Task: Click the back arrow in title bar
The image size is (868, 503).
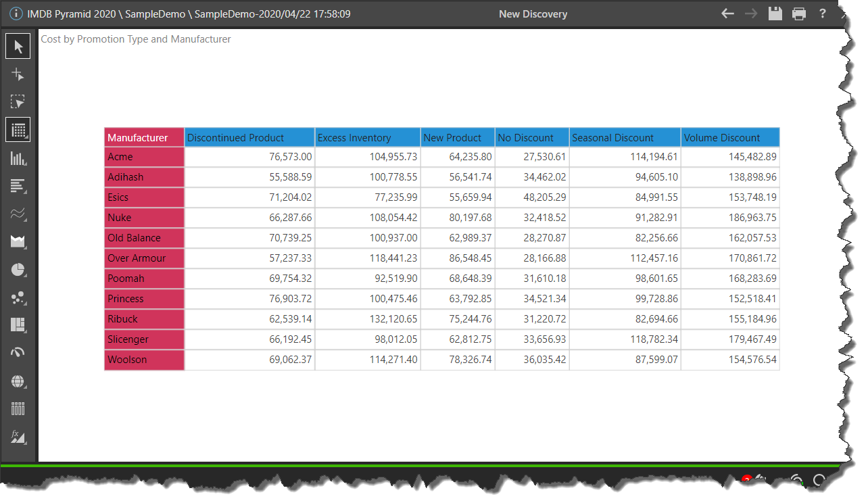Action: 727,14
